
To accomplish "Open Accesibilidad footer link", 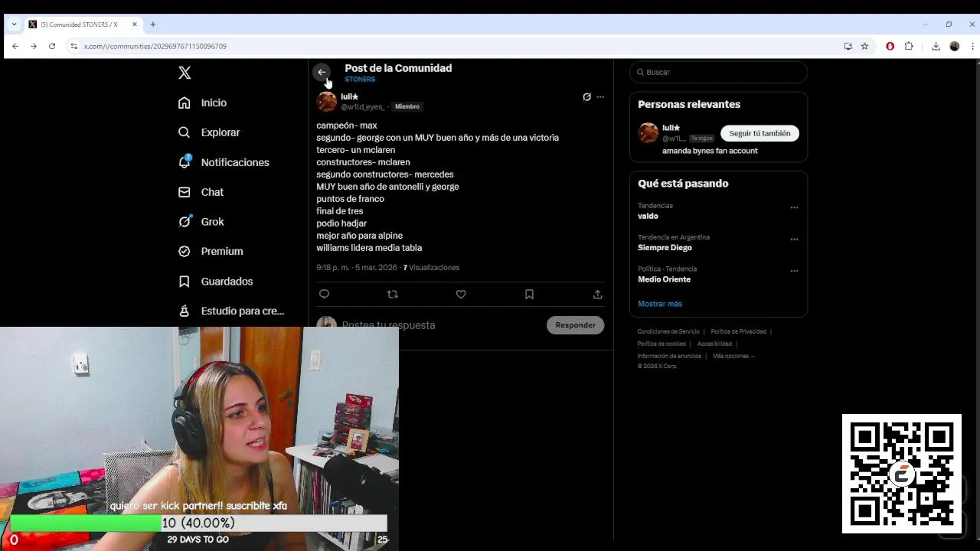I will coord(714,344).
